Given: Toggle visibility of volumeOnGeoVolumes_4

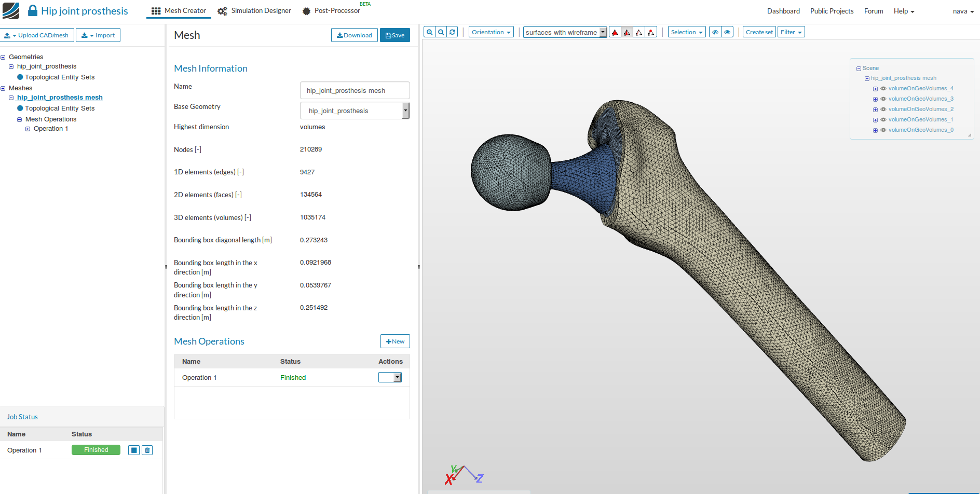Looking at the screenshot, I should (x=883, y=89).
